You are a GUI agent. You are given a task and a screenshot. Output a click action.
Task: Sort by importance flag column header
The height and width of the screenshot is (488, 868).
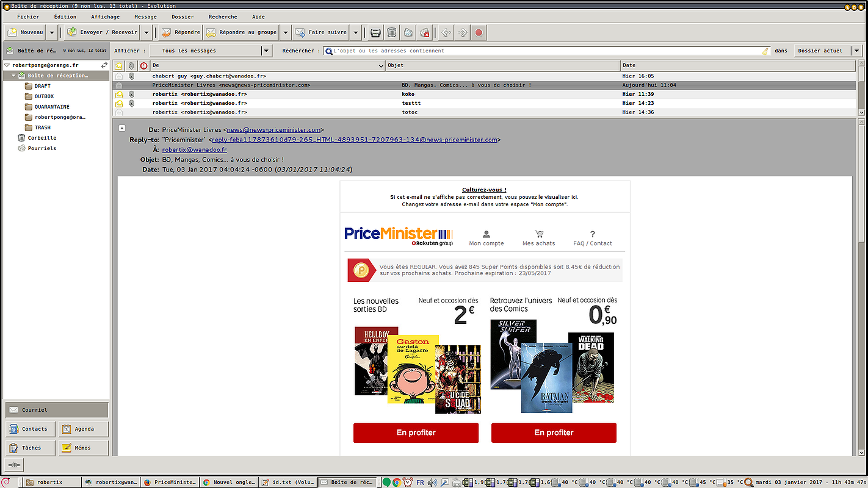pos(143,65)
